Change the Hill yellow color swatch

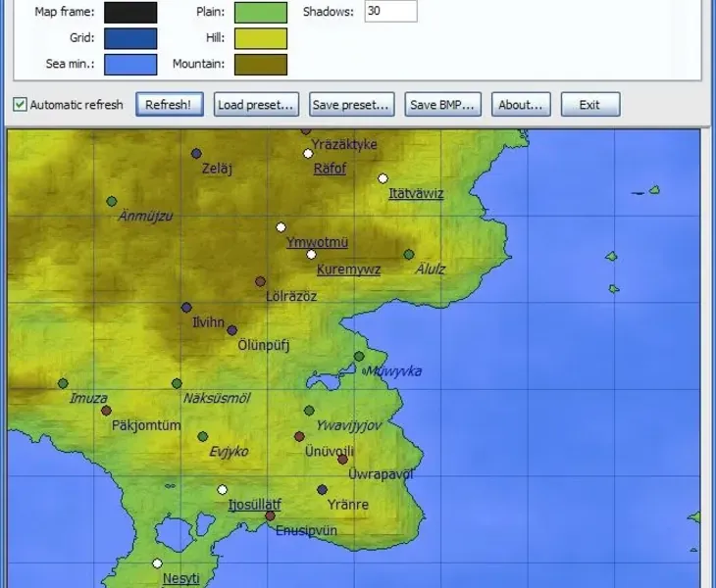261,38
